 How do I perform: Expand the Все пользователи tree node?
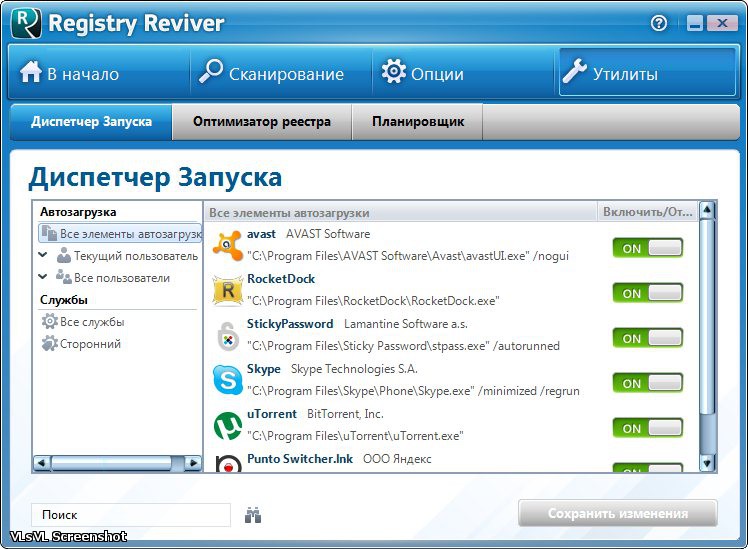pos(43,277)
